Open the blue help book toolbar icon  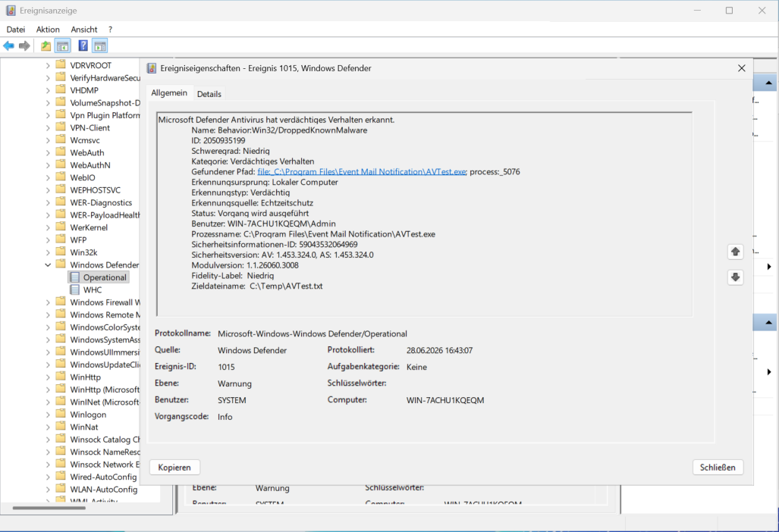click(83, 46)
